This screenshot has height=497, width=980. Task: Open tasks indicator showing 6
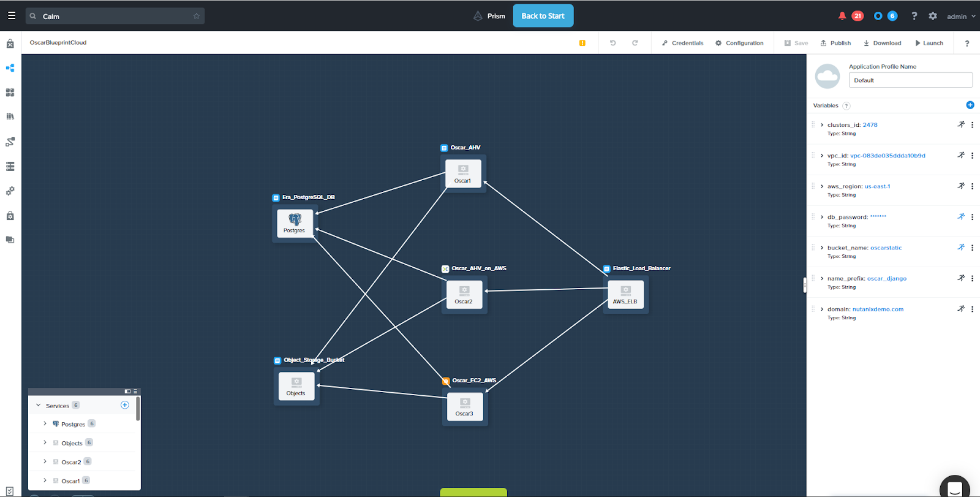886,16
